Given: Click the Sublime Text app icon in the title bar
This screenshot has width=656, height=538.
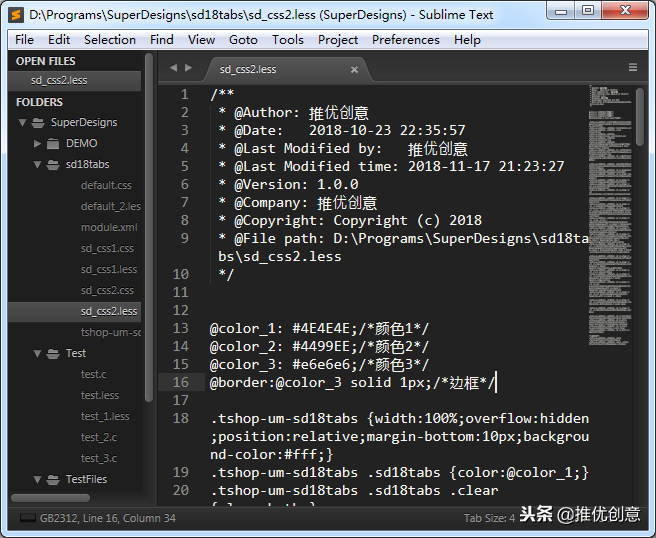Looking at the screenshot, I should pos(16,15).
